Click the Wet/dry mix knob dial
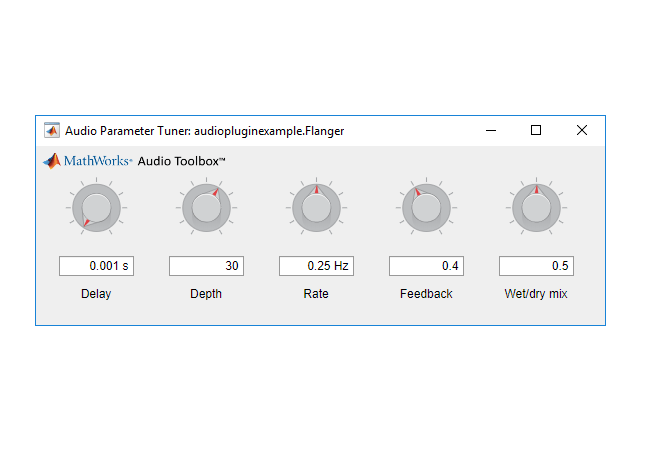This screenshot has width=650, height=450. [x=536, y=208]
